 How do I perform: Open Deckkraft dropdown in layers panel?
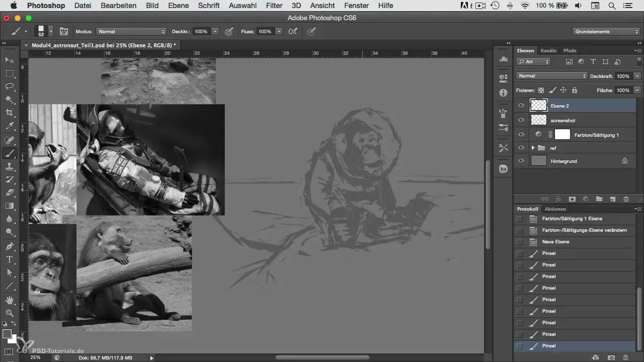[x=637, y=76]
